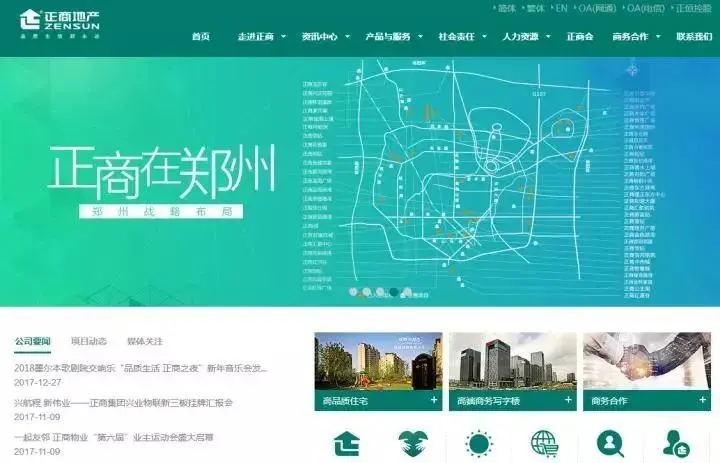Click plus icon on 商务合作 card
This screenshot has height=463, width=720.
coord(703,400)
